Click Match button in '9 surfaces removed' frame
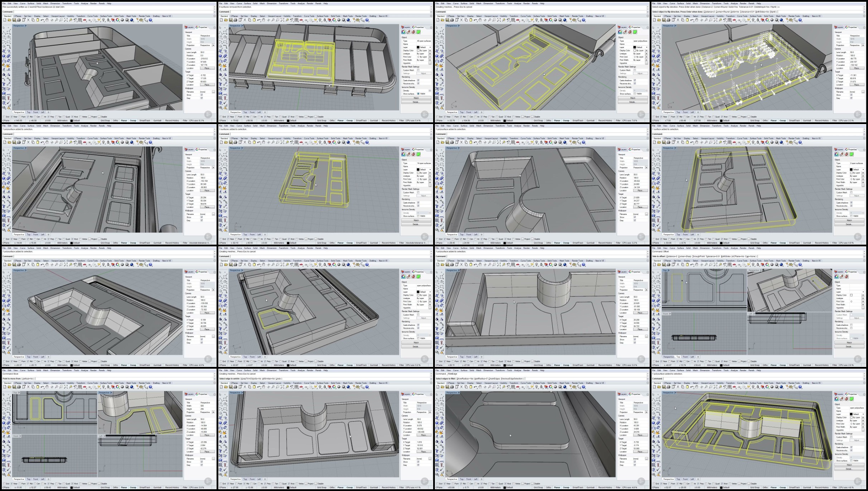Viewport: 868px width, 491px height. point(416,98)
